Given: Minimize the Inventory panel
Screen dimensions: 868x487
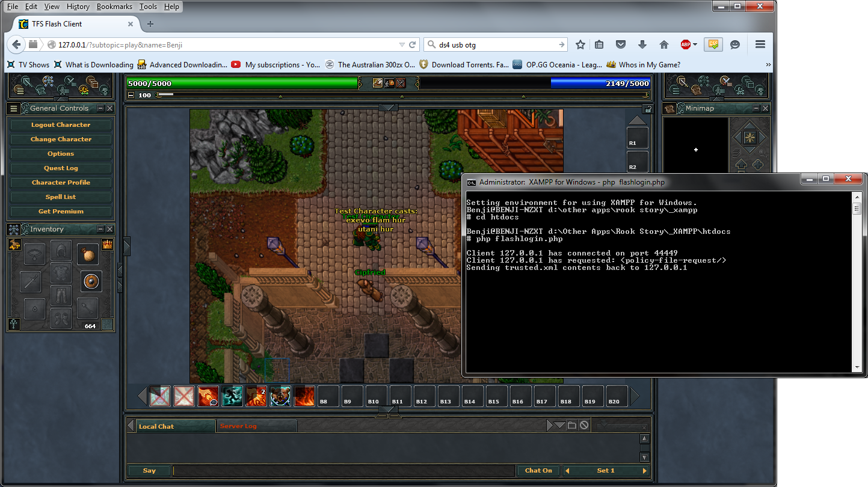Looking at the screenshot, I should click(100, 230).
